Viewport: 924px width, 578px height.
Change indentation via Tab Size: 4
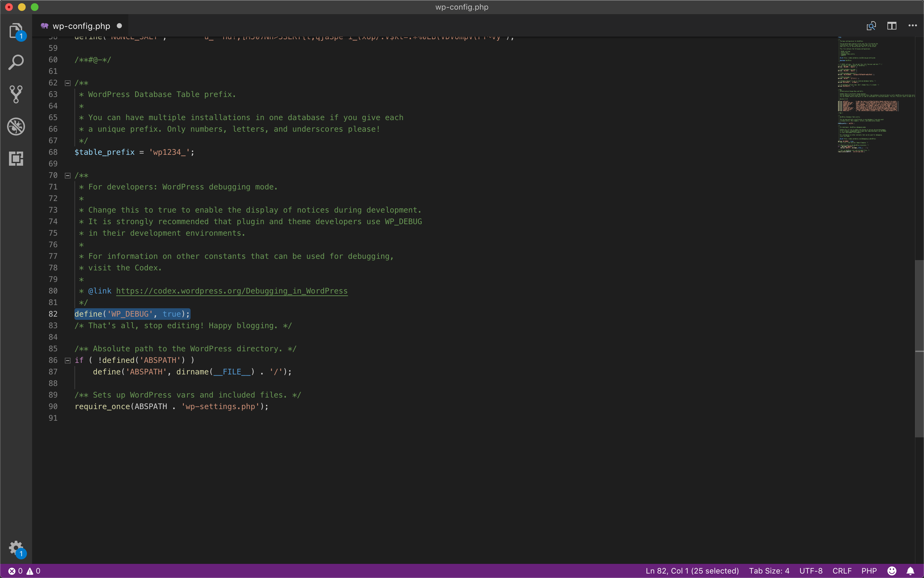[x=769, y=571]
